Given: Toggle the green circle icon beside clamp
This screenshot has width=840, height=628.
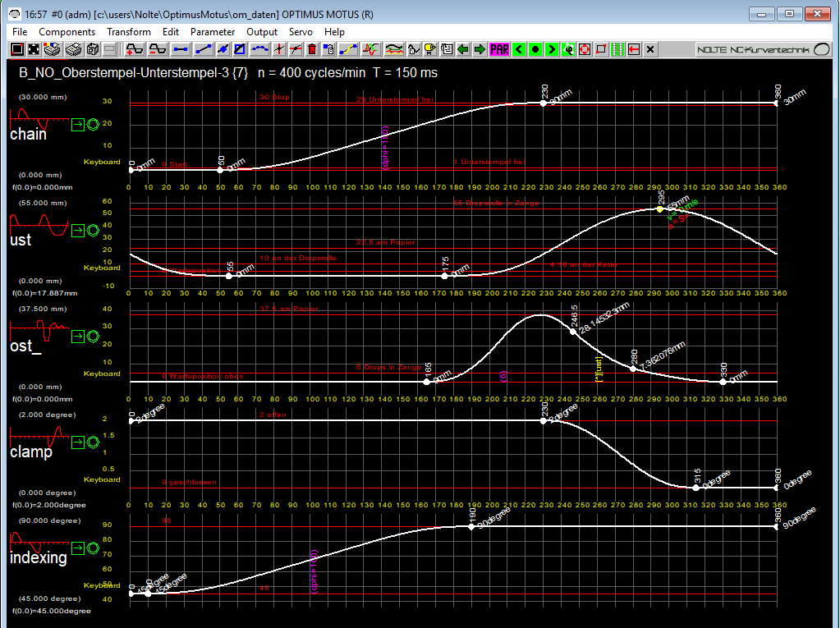Looking at the screenshot, I should [x=93, y=442].
